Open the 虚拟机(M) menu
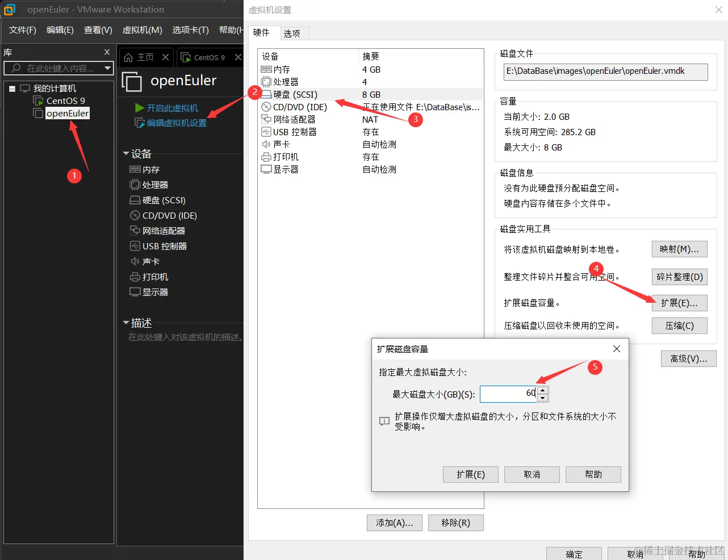 pos(142,30)
